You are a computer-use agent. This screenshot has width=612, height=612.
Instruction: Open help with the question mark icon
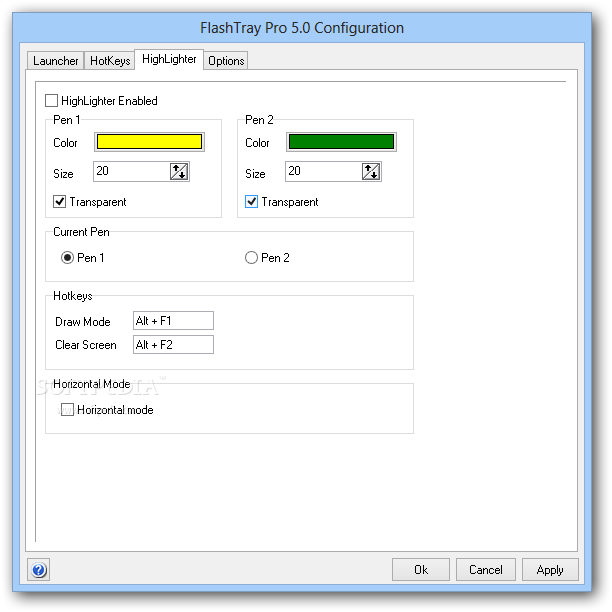pyautogui.click(x=39, y=570)
